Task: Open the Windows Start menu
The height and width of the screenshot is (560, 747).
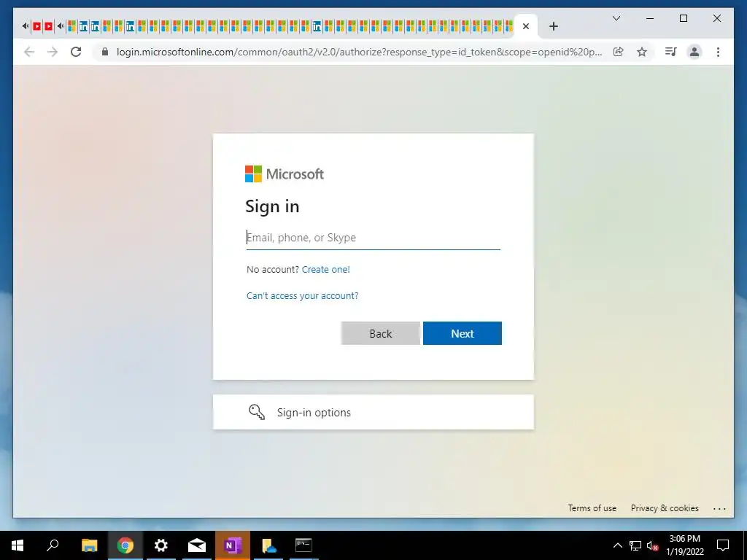Action: (x=18, y=545)
